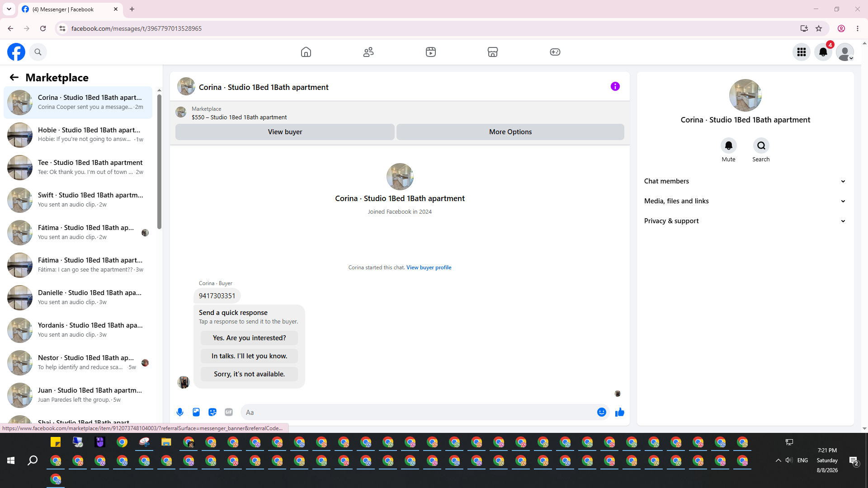Open File Explorer from taskbar

pos(166,442)
